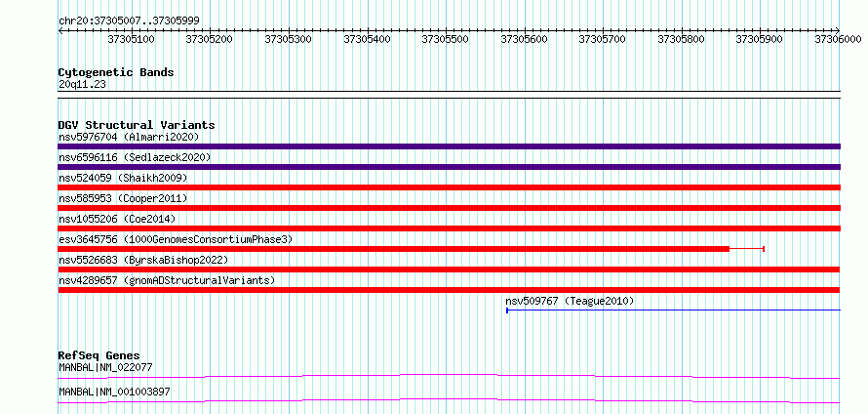Select the RefSeq Genes track title

coord(99,355)
